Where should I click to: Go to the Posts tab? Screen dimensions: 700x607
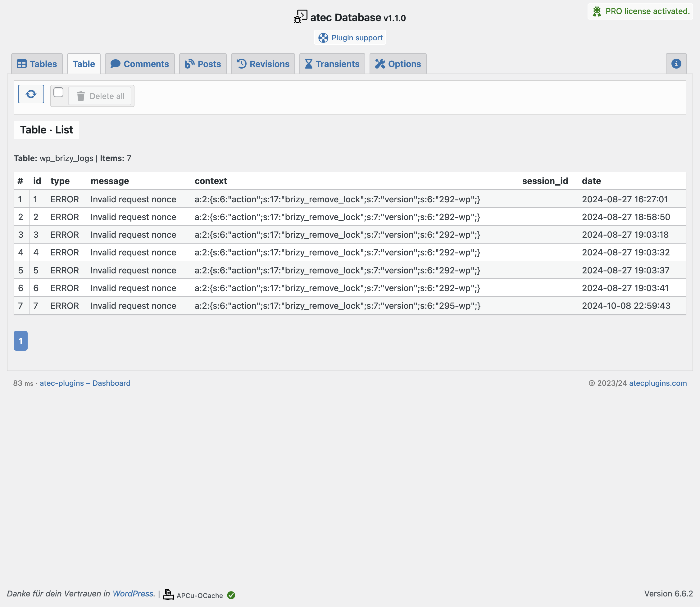(203, 64)
